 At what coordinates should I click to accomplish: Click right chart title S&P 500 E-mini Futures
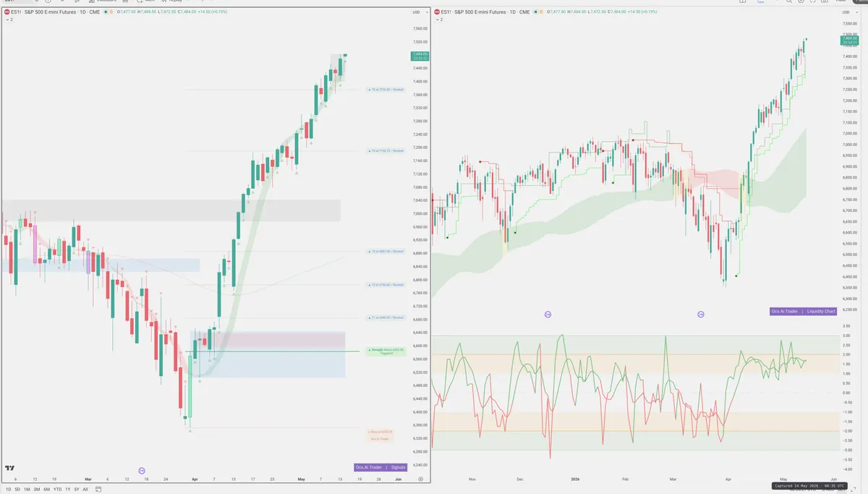(x=479, y=12)
